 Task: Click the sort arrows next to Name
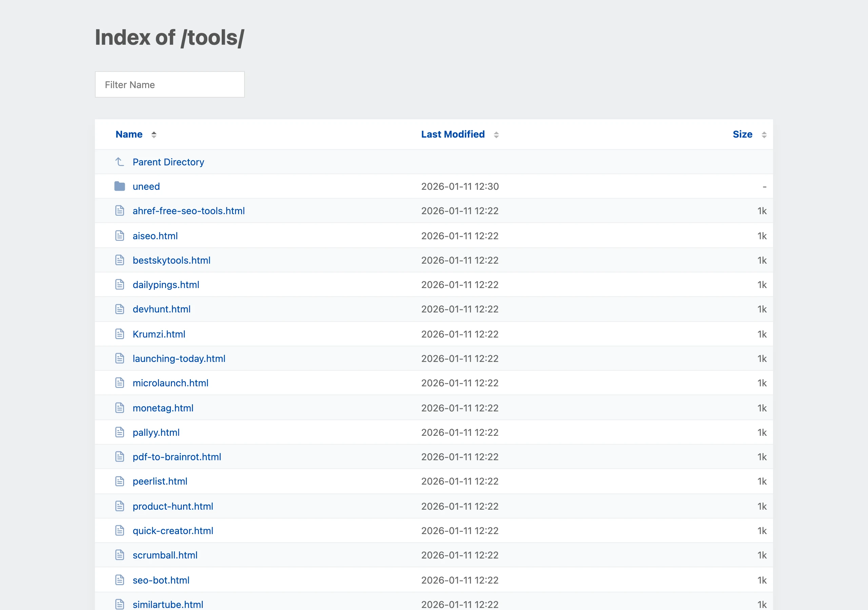pyautogui.click(x=154, y=135)
